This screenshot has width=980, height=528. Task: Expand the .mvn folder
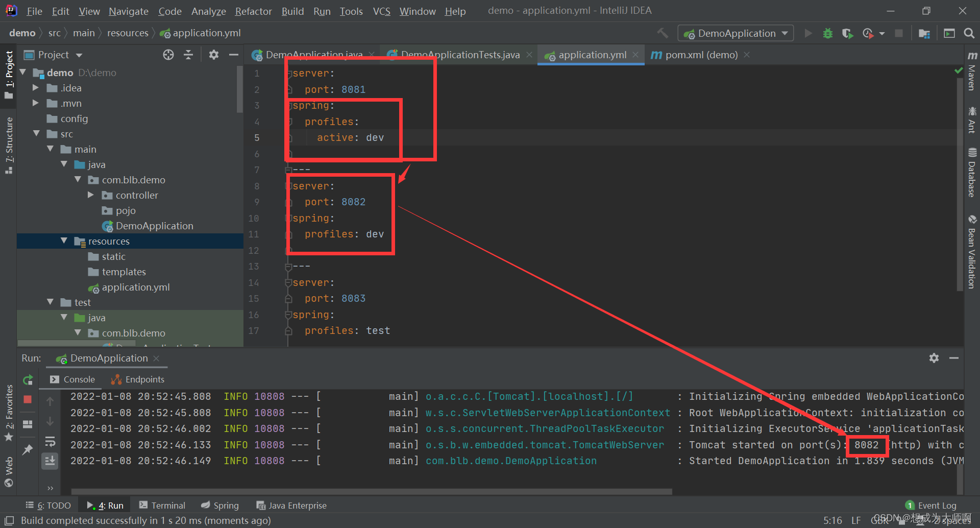click(x=35, y=103)
